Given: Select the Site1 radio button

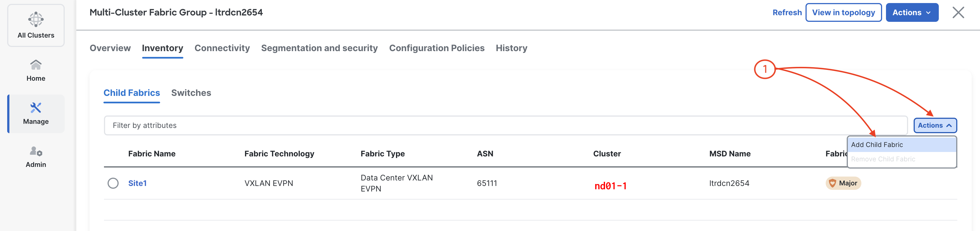Looking at the screenshot, I should click(113, 183).
